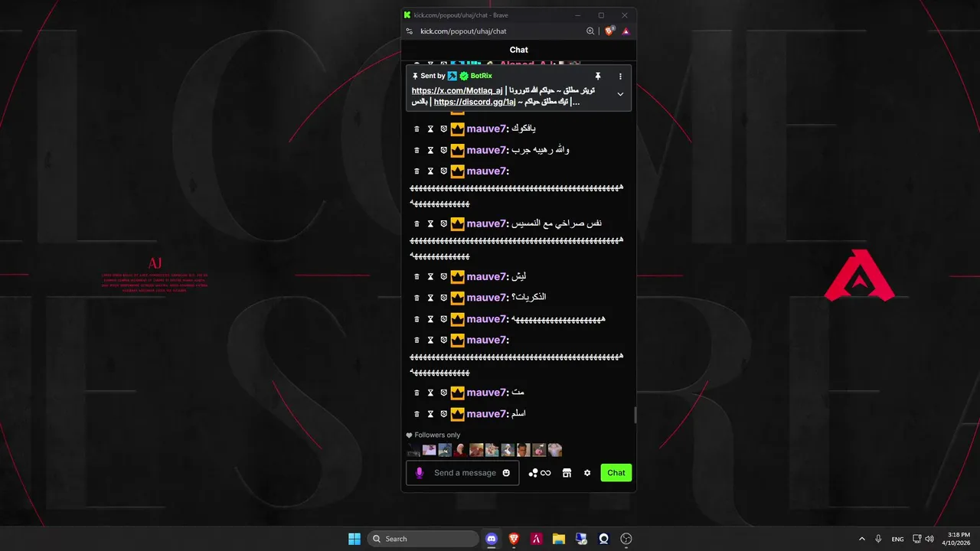Timeout mauve7 on the "اسلم" message
Image resolution: width=980 pixels, height=551 pixels.
coord(430,414)
